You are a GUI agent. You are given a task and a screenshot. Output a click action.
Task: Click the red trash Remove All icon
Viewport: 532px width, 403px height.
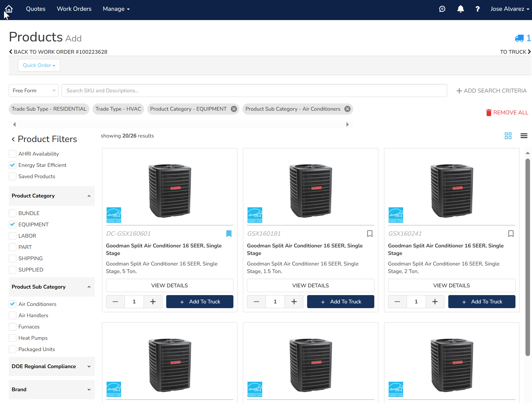click(x=489, y=113)
